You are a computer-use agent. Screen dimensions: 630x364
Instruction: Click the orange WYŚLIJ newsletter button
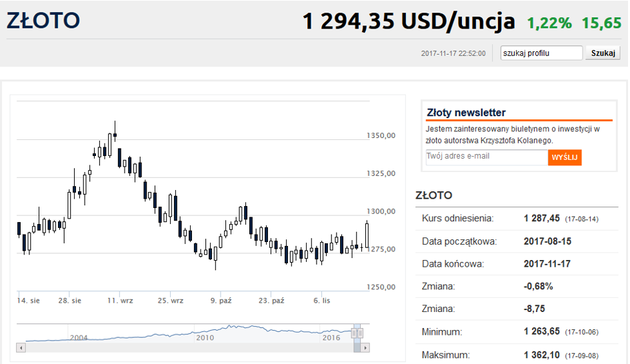(x=565, y=157)
